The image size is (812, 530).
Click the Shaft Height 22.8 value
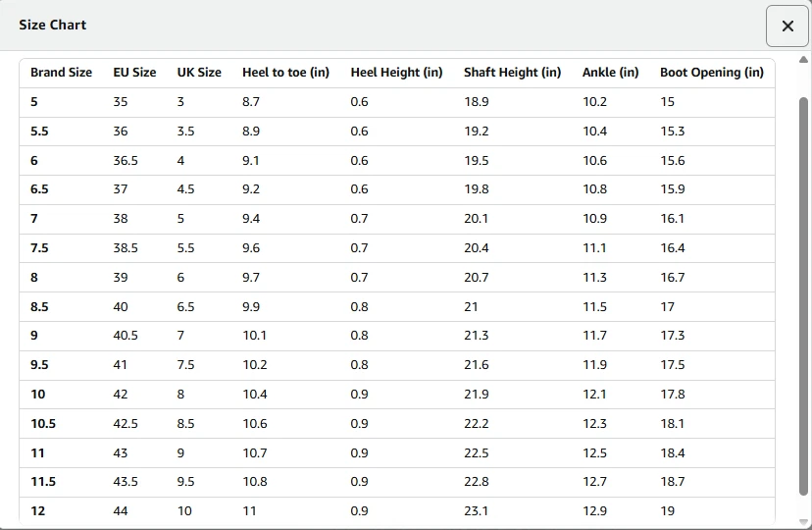pyautogui.click(x=476, y=482)
